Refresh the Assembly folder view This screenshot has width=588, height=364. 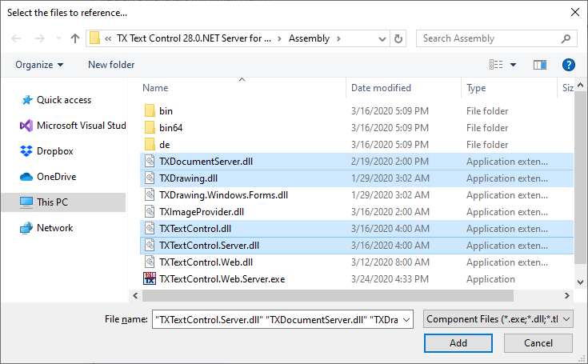(x=398, y=38)
